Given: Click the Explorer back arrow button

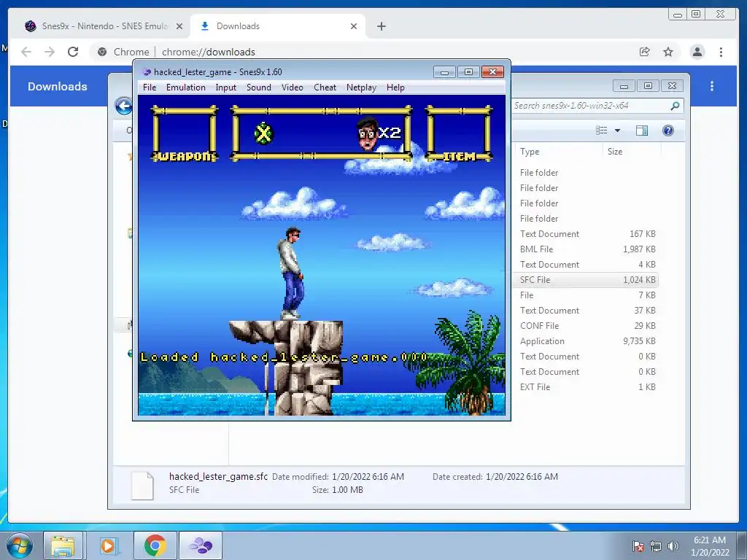Looking at the screenshot, I should pyautogui.click(x=124, y=106).
